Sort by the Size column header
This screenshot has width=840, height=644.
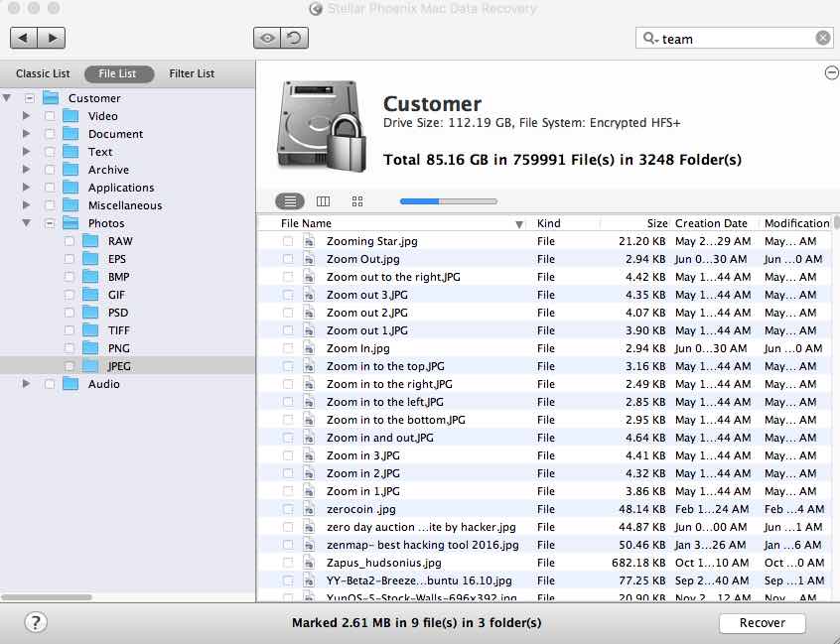point(656,223)
